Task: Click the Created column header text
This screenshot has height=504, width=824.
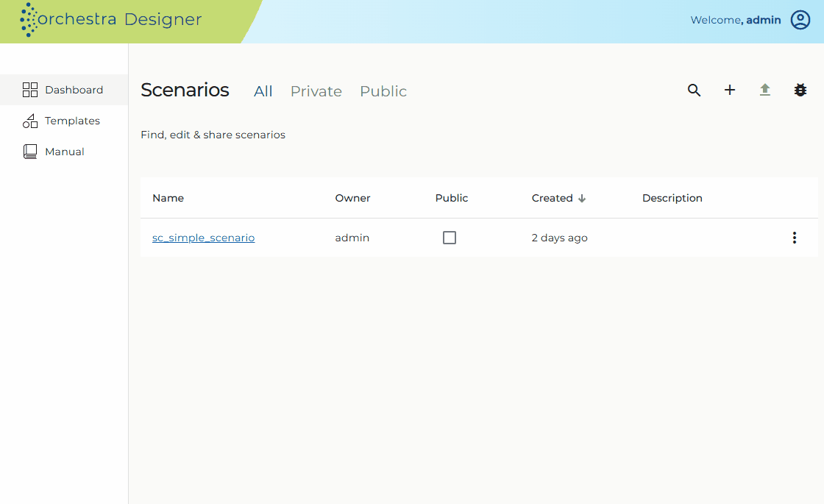Action: pos(552,198)
